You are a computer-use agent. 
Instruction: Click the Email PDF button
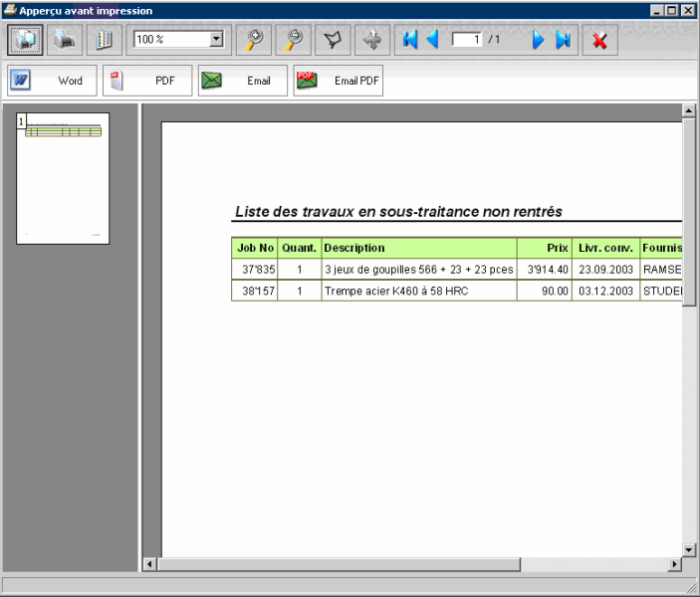pos(339,81)
